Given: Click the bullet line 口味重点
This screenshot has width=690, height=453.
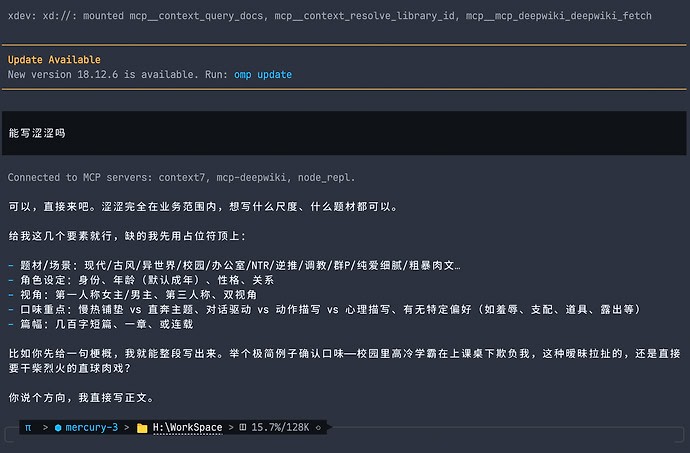Looking at the screenshot, I should coord(325,309).
